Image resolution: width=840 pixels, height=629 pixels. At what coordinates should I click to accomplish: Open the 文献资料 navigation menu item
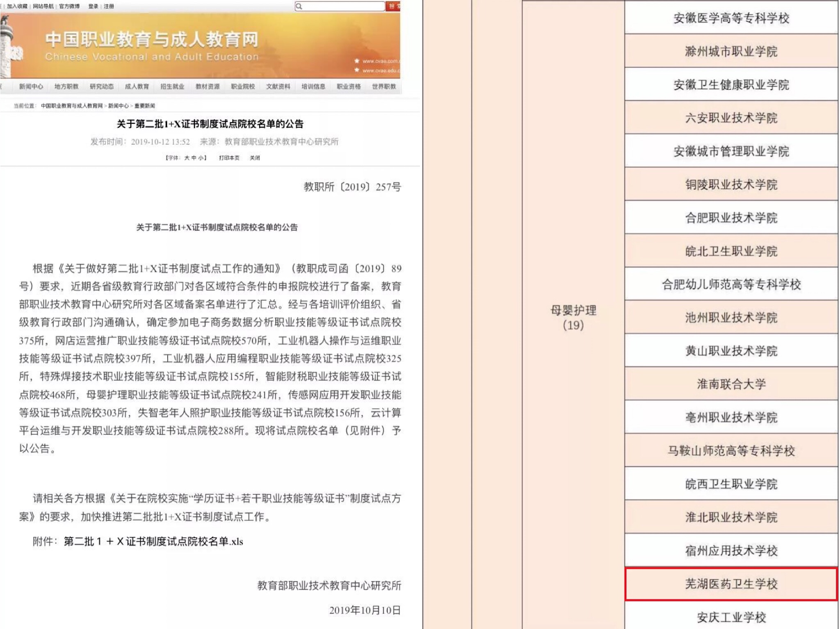pos(278,87)
